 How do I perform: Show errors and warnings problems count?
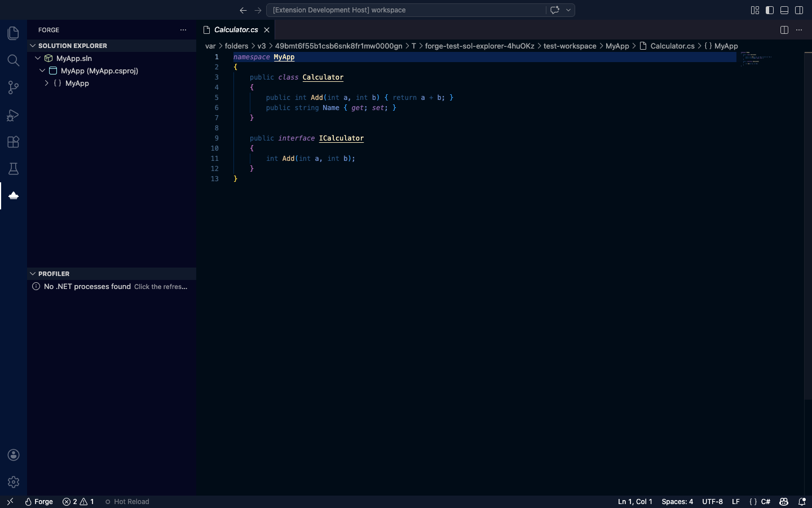78,501
